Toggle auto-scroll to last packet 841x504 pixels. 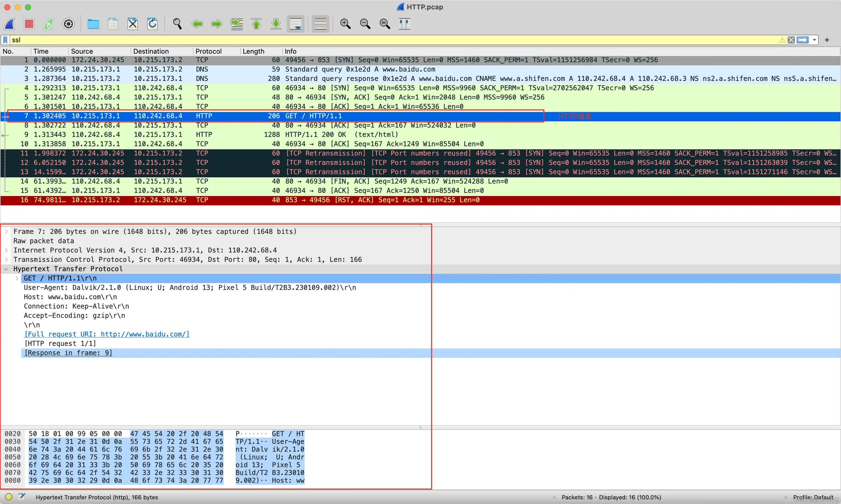click(296, 24)
